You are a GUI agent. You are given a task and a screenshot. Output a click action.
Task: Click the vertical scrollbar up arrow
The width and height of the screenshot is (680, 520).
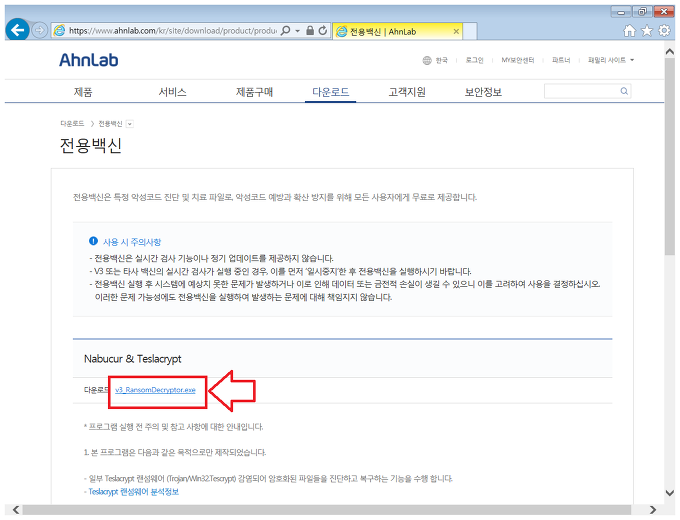pyautogui.click(x=670, y=51)
